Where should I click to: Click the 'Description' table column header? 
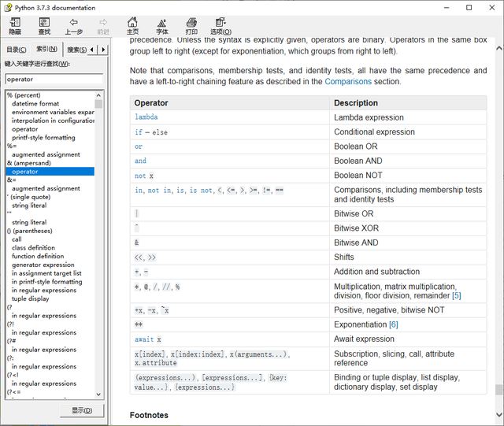click(408, 103)
